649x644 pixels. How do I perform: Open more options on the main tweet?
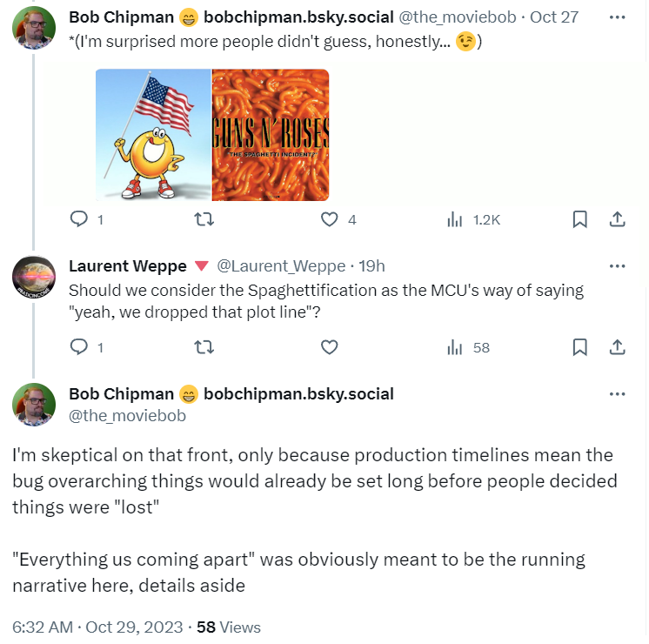point(617,394)
